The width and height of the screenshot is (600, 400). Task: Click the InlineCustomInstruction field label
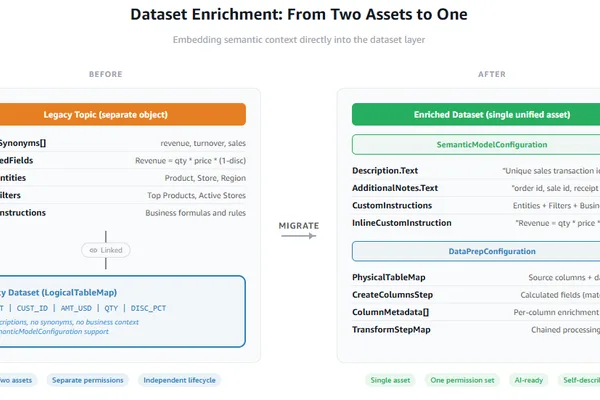402,223
